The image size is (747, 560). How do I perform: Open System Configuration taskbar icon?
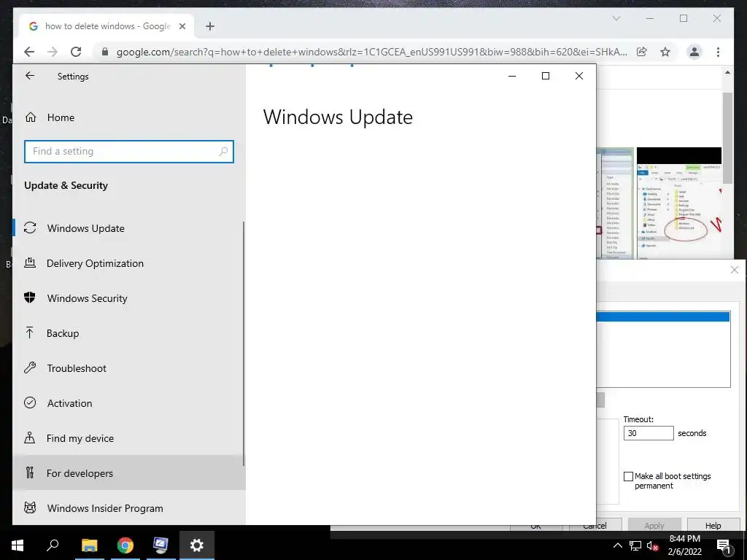click(x=160, y=545)
